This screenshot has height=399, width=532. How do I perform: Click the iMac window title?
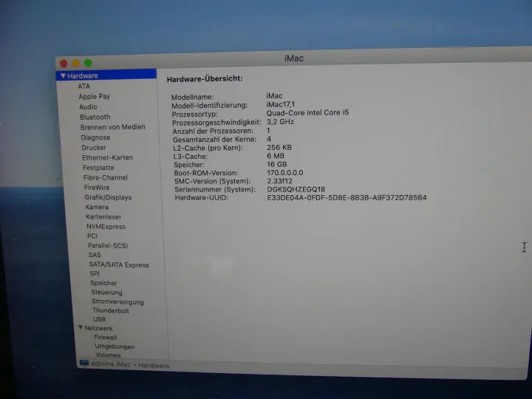click(294, 58)
